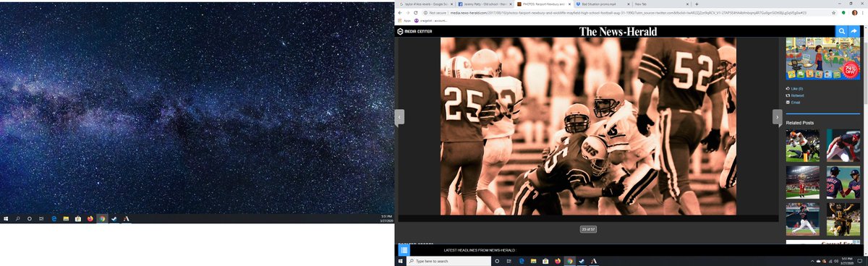The height and width of the screenshot is (266, 868).
Task: Click the blue share arrow icon
Action: click(x=854, y=31)
